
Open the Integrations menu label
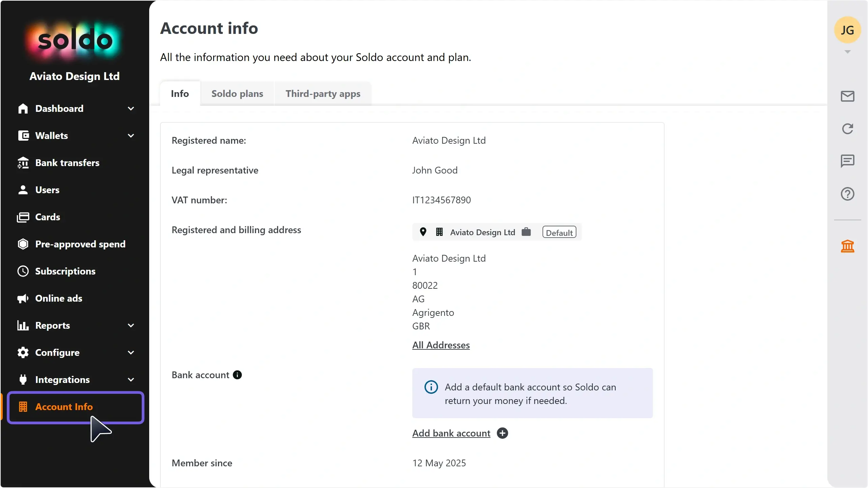tap(62, 380)
